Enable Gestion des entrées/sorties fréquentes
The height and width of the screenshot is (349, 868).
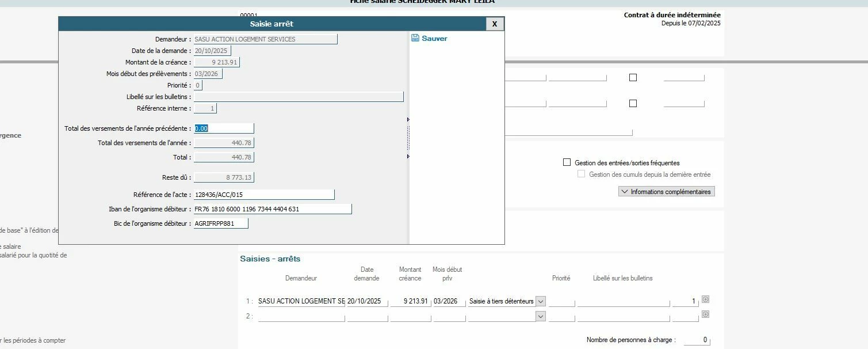pyautogui.click(x=567, y=162)
